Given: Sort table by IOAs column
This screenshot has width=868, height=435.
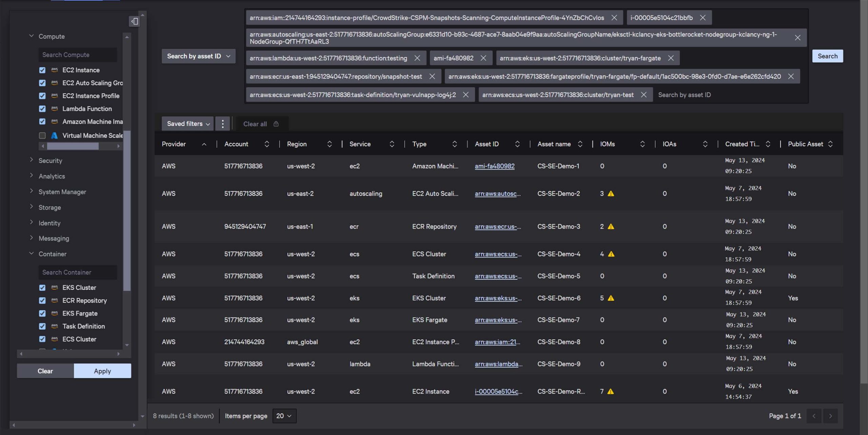Looking at the screenshot, I should point(705,144).
